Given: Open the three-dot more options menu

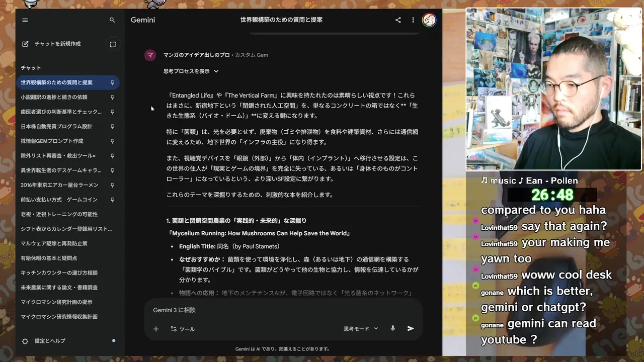Looking at the screenshot, I should click(413, 20).
